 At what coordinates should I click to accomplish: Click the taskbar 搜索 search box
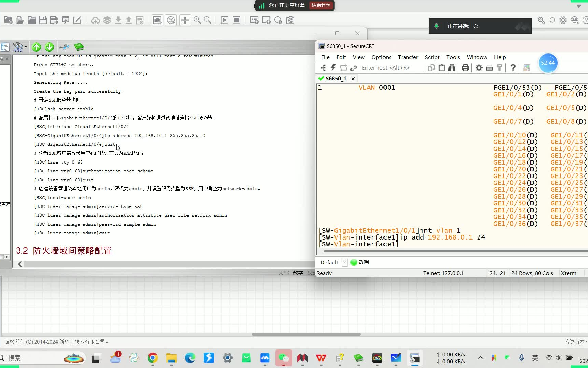(43, 358)
